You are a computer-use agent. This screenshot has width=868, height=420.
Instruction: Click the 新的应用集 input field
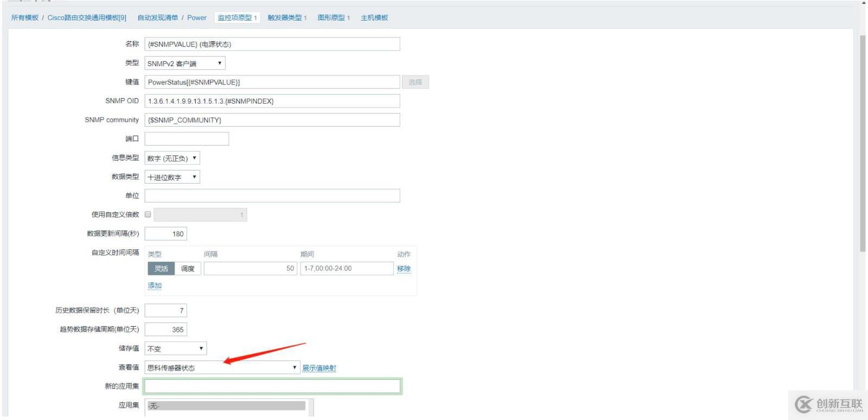(272, 386)
